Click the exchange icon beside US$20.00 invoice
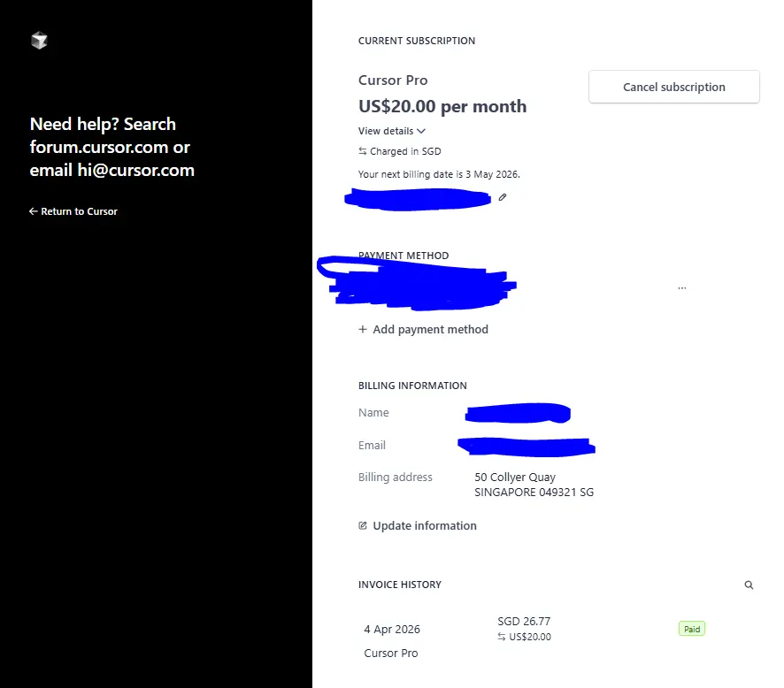The image size is (784, 688). coord(502,637)
